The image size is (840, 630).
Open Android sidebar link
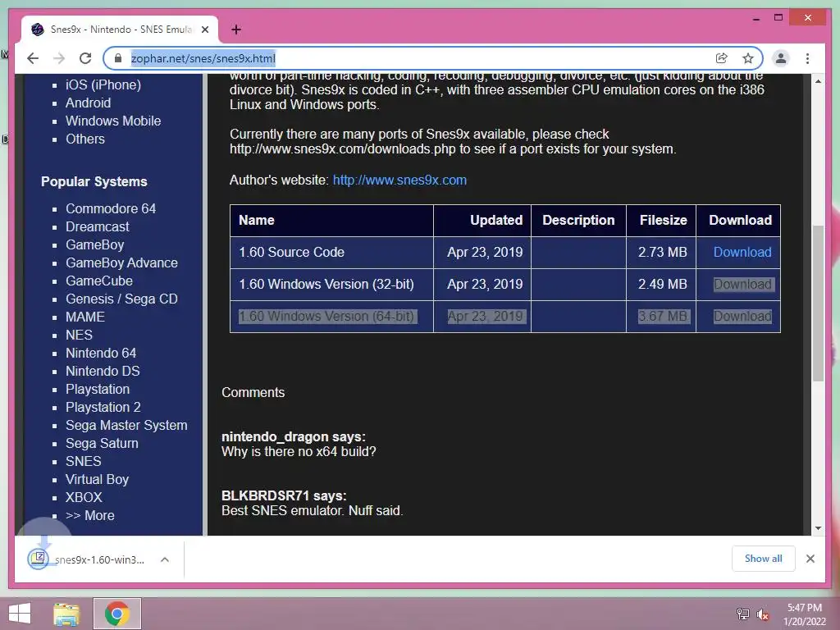[89, 103]
